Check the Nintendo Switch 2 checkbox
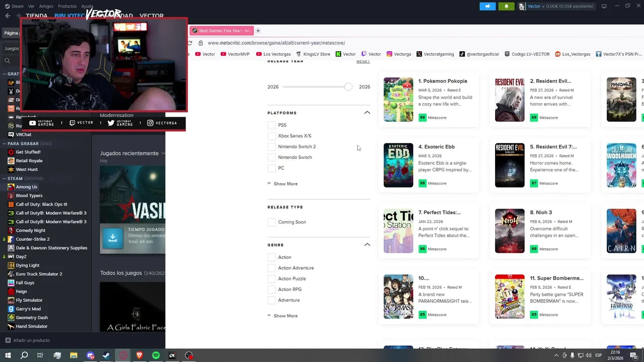This screenshot has width=644, height=362. click(x=272, y=147)
